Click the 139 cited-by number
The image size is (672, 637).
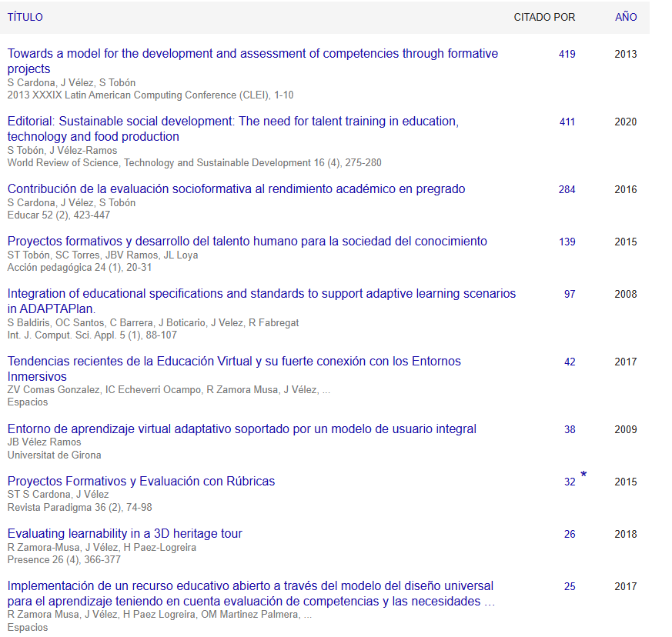point(567,242)
